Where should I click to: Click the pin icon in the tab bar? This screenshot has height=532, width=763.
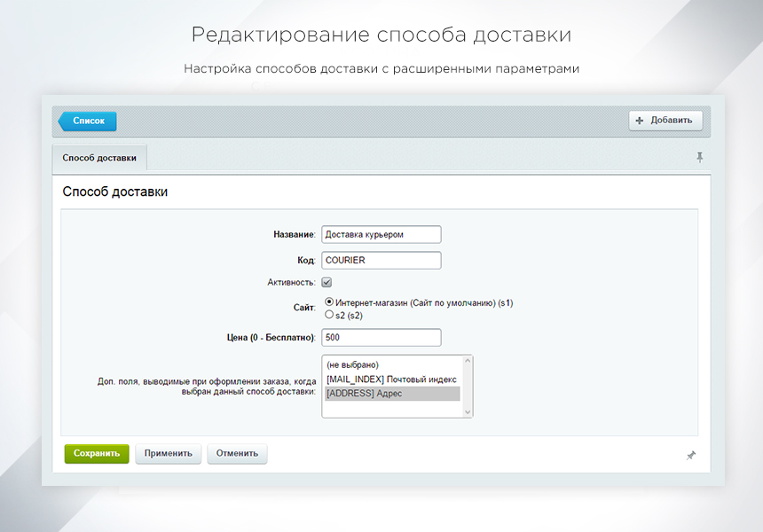click(699, 157)
